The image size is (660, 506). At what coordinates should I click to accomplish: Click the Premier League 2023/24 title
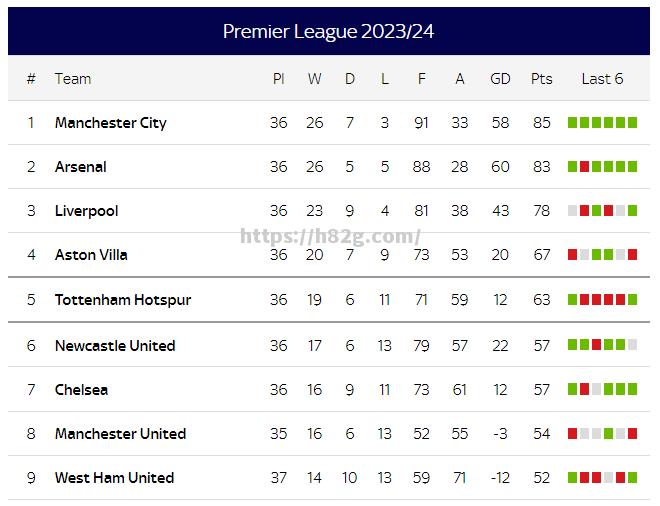tap(328, 32)
